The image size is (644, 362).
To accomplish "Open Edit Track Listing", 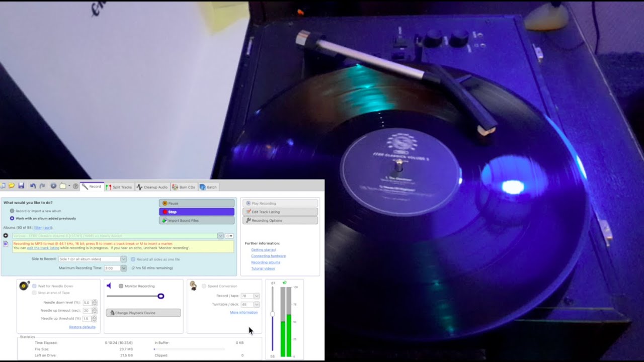I will tap(280, 212).
